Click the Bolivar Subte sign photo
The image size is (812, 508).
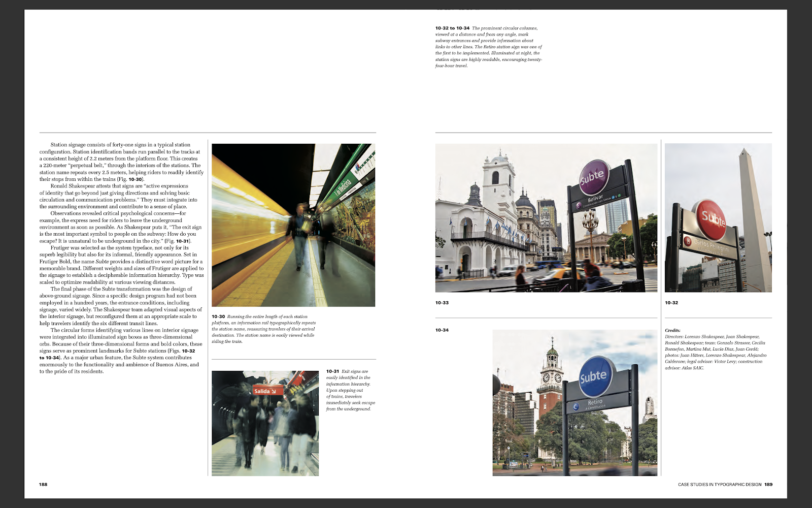(x=546, y=218)
